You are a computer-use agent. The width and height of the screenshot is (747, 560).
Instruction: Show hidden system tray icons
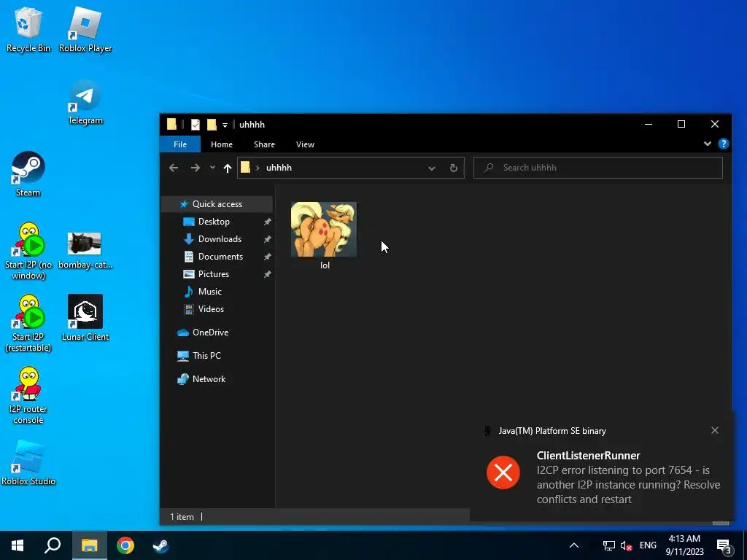(x=574, y=545)
